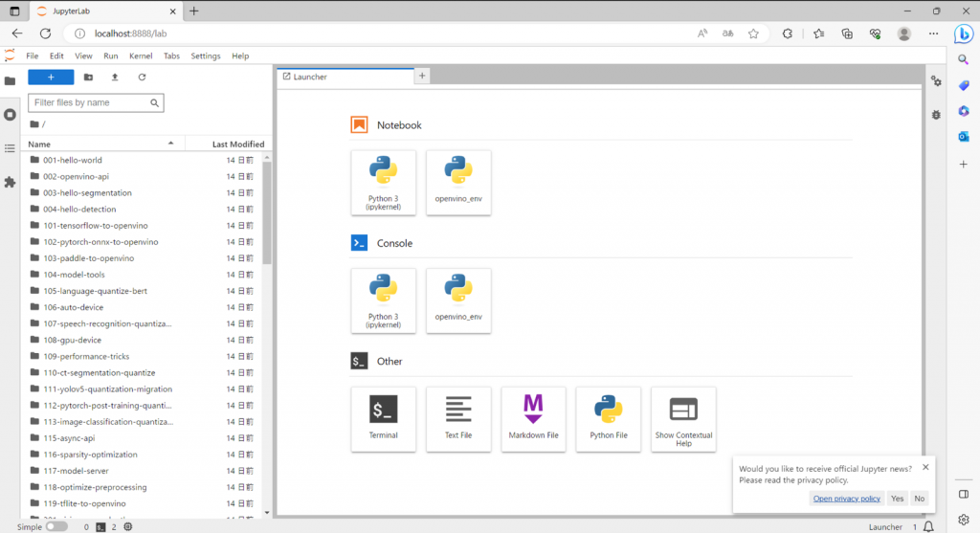Sort by Last Modified column
Viewport: 980px width, 533px height.
point(228,144)
